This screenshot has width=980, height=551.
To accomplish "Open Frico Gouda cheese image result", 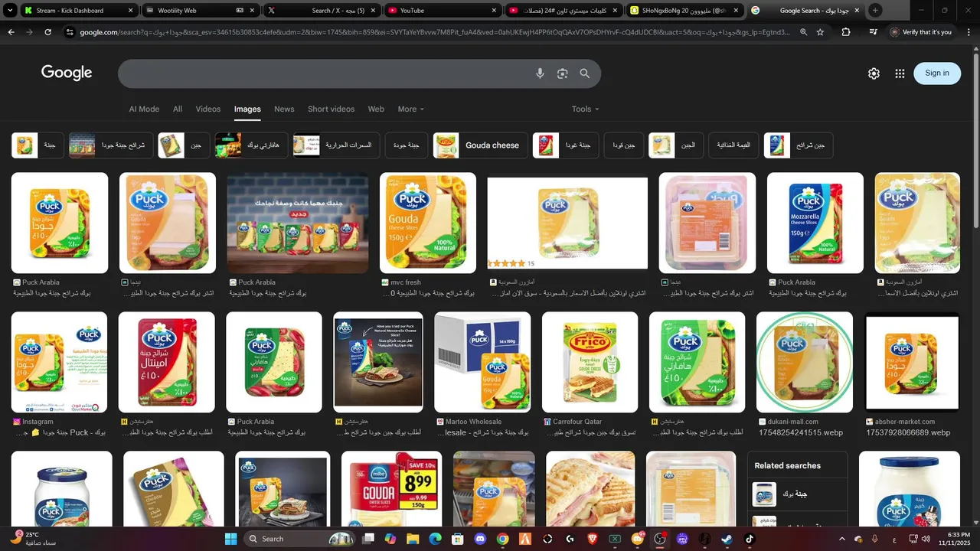I will click(x=590, y=362).
